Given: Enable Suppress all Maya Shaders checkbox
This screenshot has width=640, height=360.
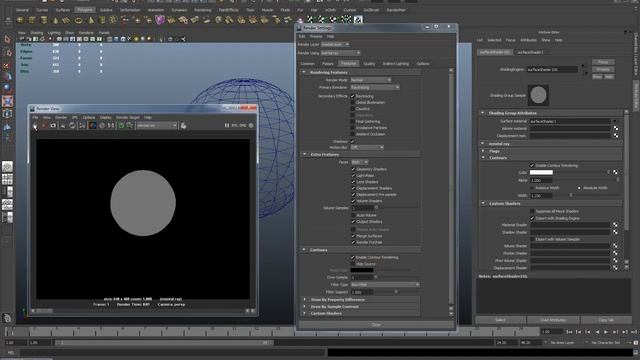Looking at the screenshot, I should (532, 211).
